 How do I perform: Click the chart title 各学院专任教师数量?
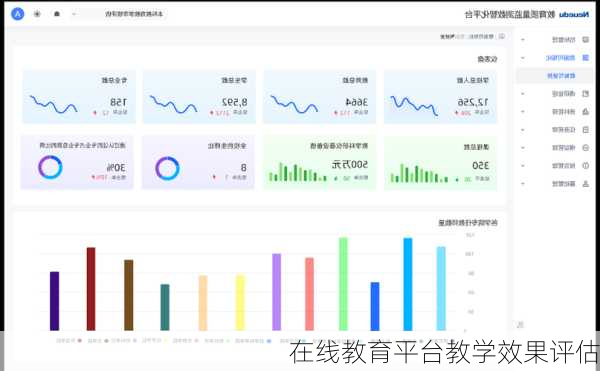[x=468, y=223]
